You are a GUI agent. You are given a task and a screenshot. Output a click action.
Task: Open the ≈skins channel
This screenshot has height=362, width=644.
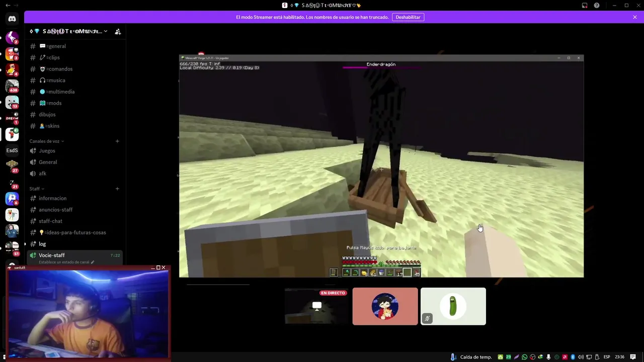pyautogui.click(x=74, y=126)
